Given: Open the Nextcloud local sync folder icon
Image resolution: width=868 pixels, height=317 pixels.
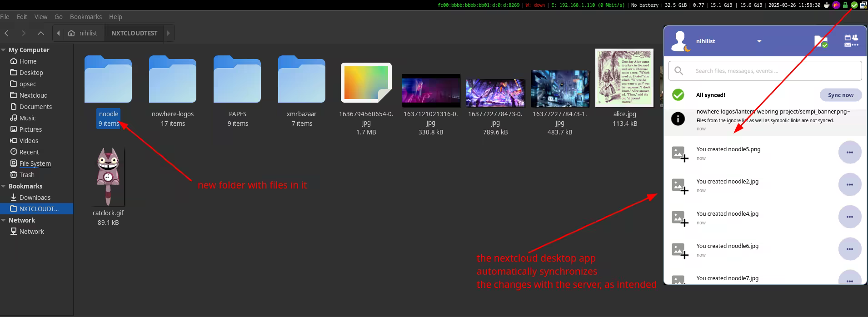Looking at the screenshot, I should point(820,41).
